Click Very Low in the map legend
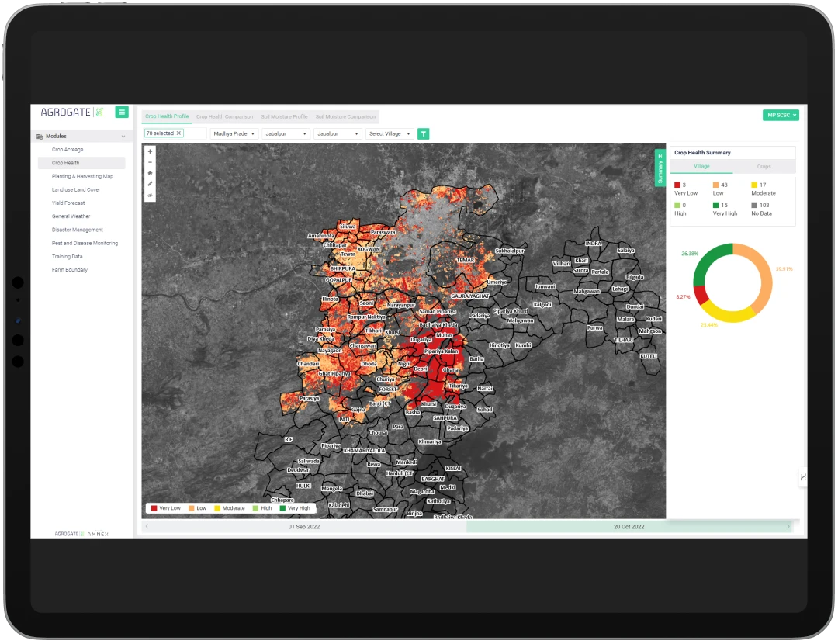The width and height of the screenshot is (838, 644). 166,508
